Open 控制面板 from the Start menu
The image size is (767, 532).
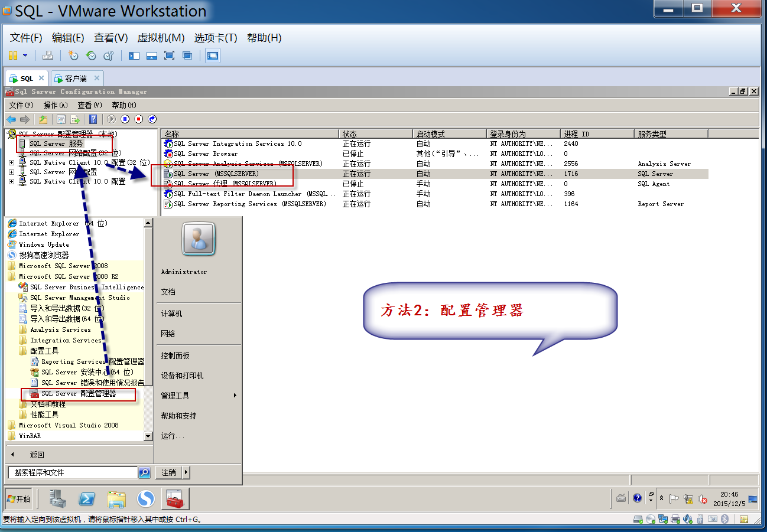175,355
